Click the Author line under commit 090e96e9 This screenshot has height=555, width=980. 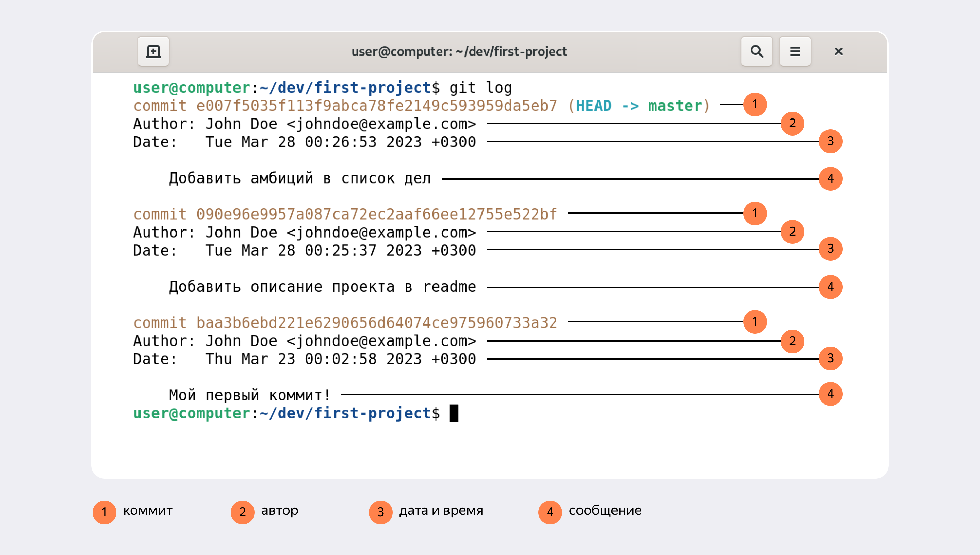pos(304,233)
